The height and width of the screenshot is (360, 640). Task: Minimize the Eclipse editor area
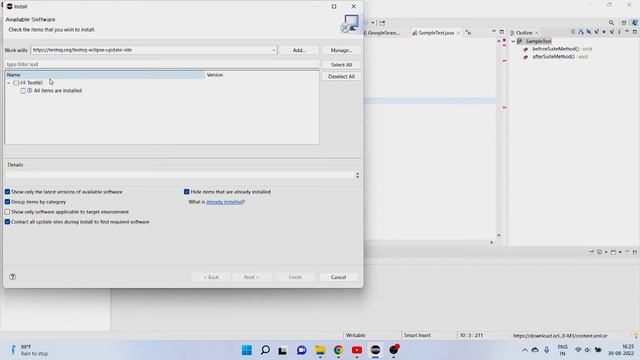coord(494,32)
